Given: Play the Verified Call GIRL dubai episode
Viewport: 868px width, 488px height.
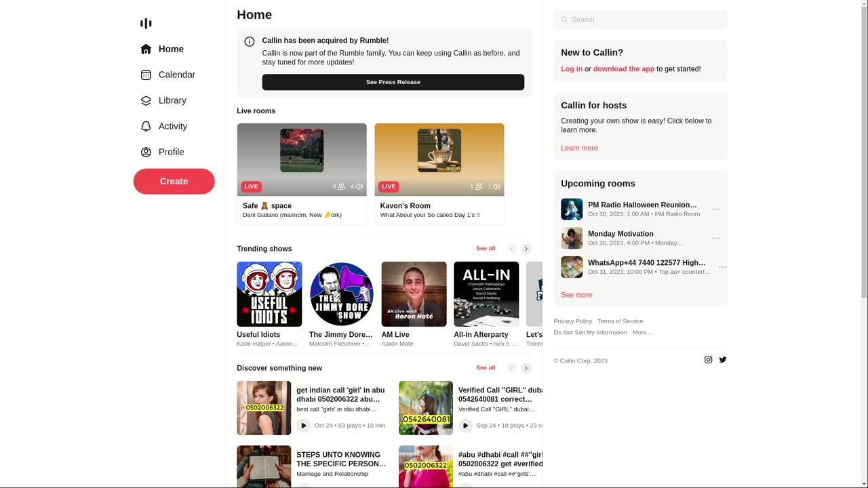Looking at the screenshot, I should tap(465, 426).
